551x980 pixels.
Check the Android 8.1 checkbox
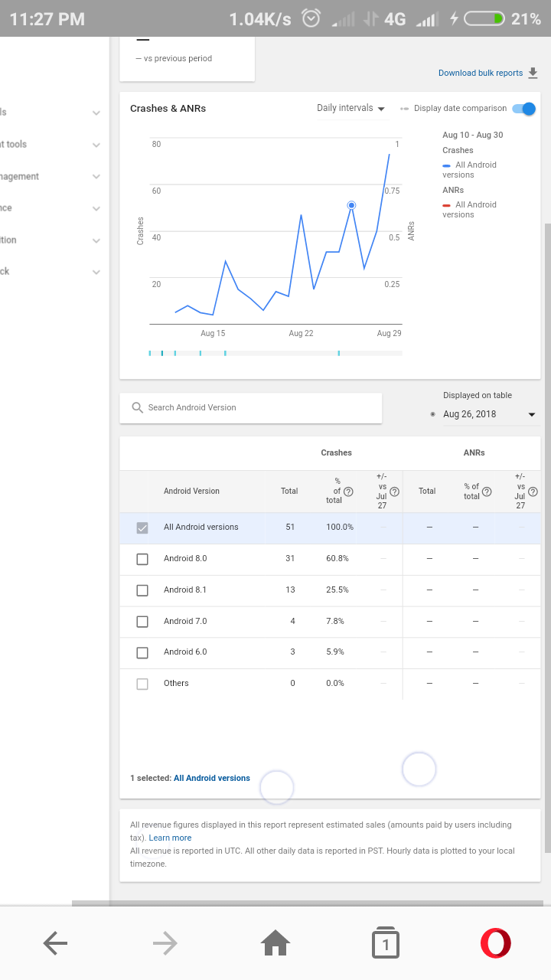tap(142, 590)
